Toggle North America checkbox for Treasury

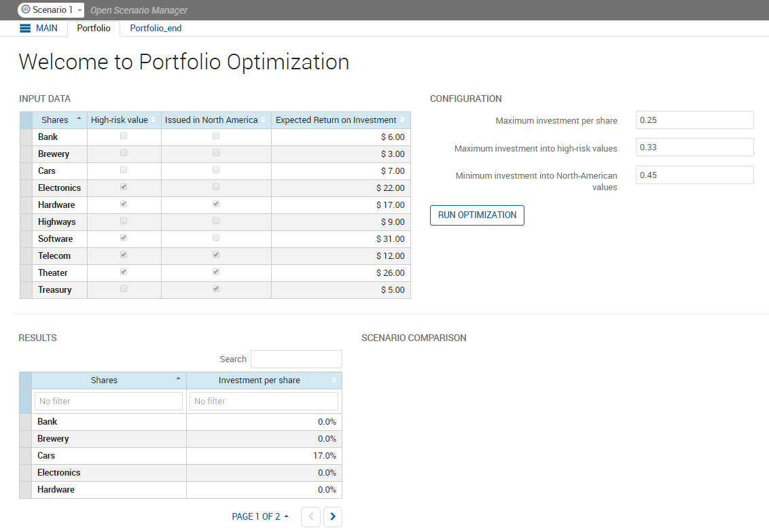tap(216, 289)
